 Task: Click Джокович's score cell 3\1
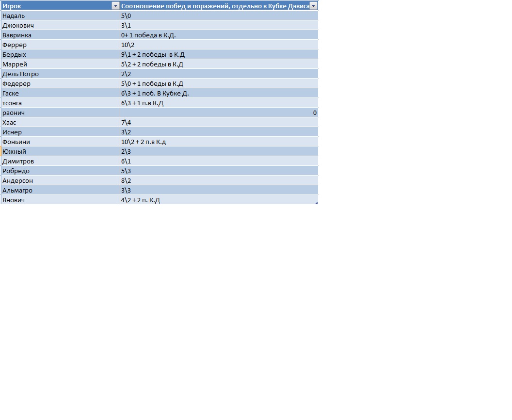[219, 25]
